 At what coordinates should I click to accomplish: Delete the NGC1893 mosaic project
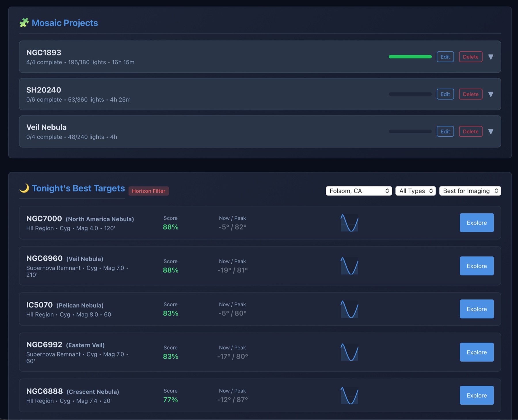471,57
